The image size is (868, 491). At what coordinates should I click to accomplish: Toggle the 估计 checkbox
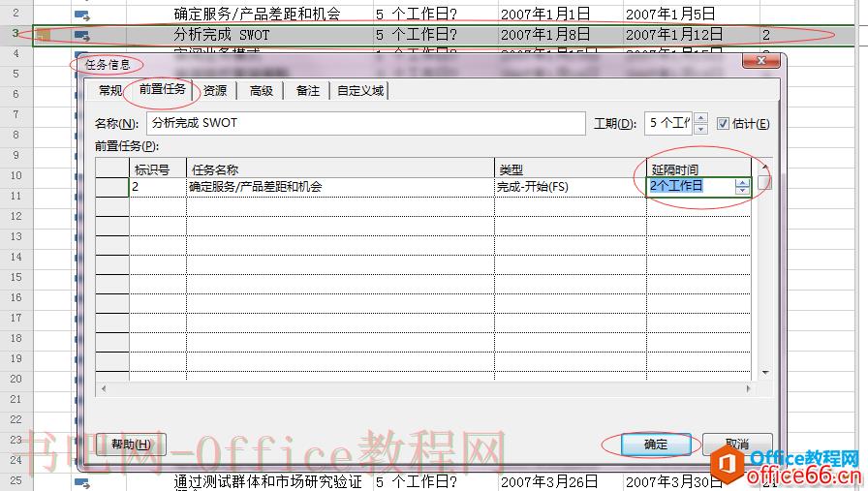tap(723, 123)
